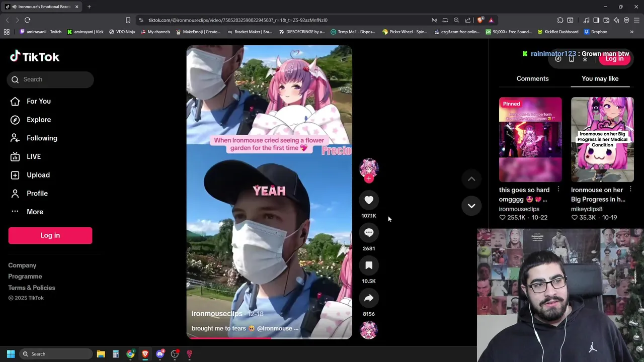Expand Terms & Policies footer section
The height and width of the screenshot is (362, 644).
tap(32, 288)
